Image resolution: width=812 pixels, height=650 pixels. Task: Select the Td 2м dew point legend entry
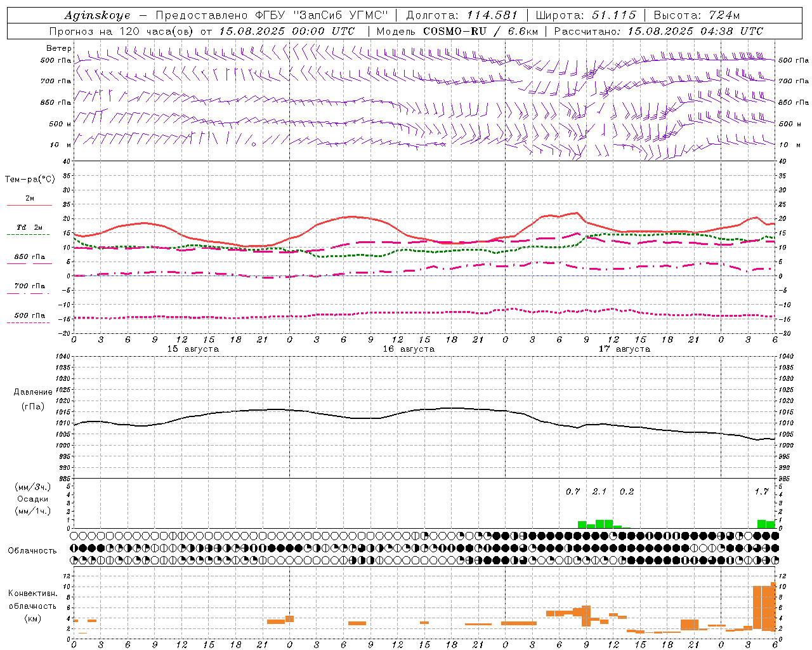(x=29, y=227)
